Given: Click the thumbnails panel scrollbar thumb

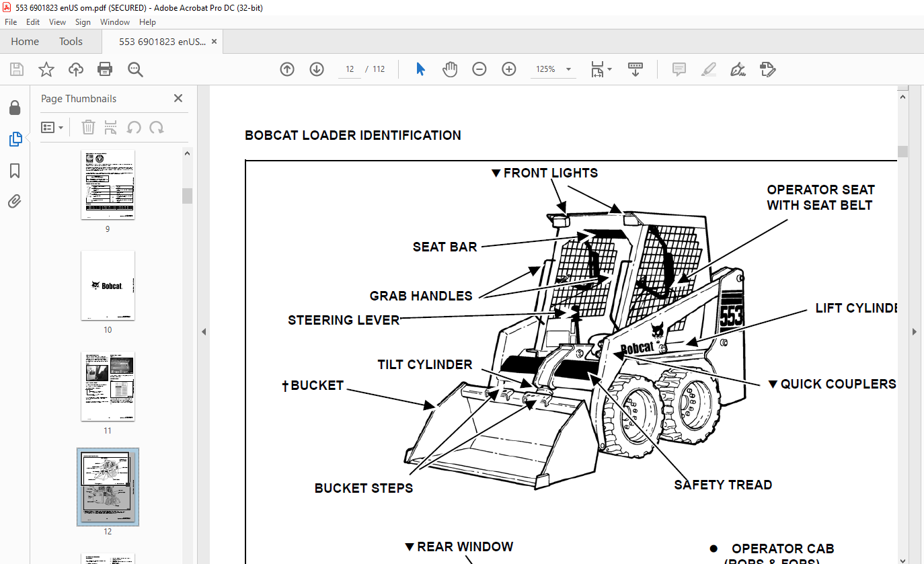Looking at the screenshot, I should click(x=188, y=195).
